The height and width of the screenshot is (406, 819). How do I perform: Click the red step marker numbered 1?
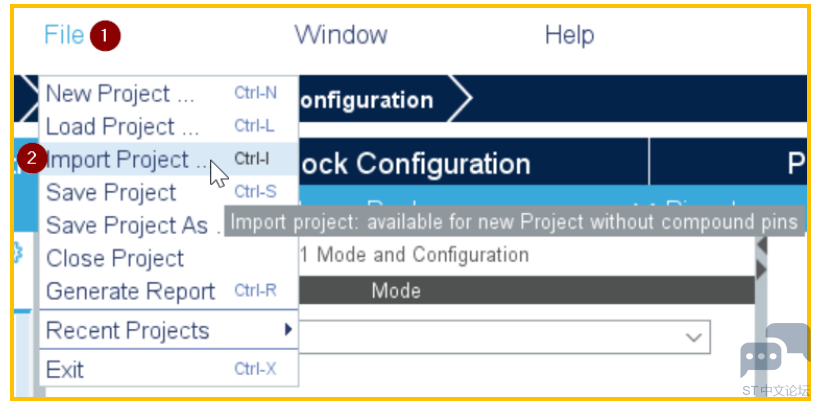point(105,36)
